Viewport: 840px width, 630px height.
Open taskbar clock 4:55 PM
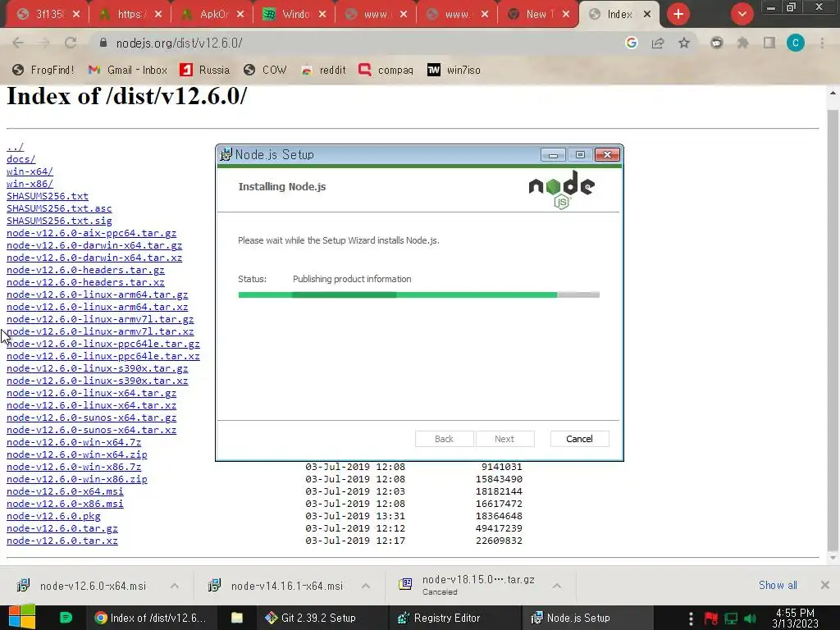click(x=796, y=619)
